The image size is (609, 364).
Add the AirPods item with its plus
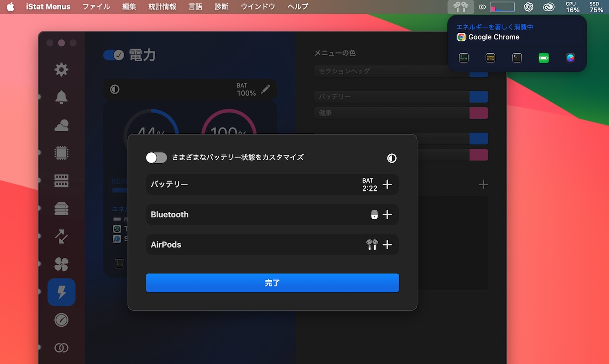[x=387, y=245]
